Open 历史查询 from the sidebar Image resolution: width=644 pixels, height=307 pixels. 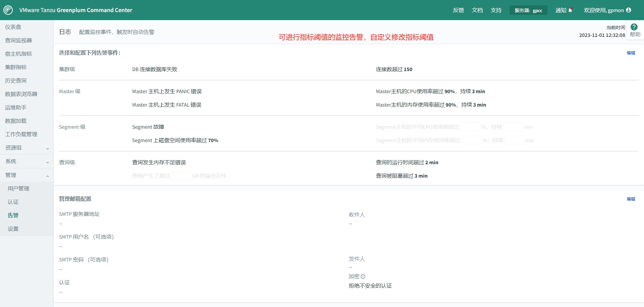(16, 80)
